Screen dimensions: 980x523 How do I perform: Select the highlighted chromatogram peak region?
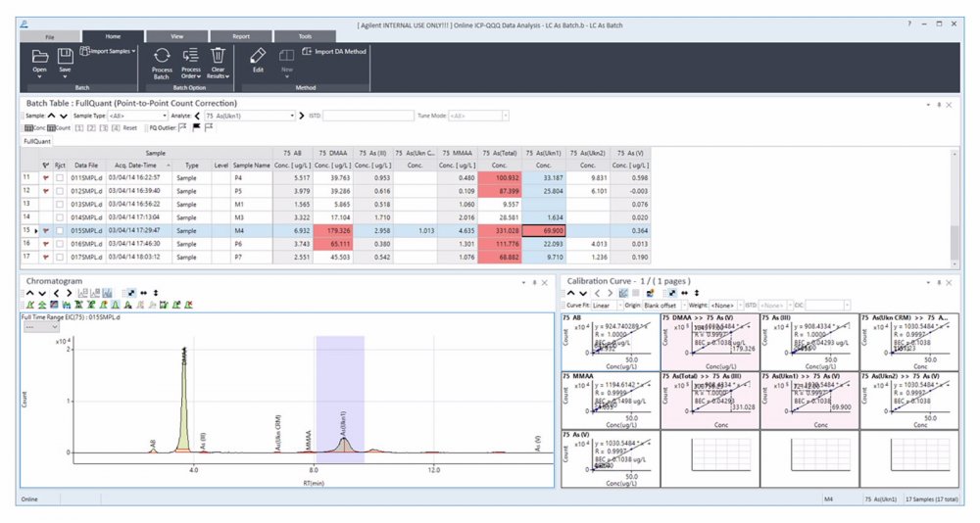tap(340, 400)
